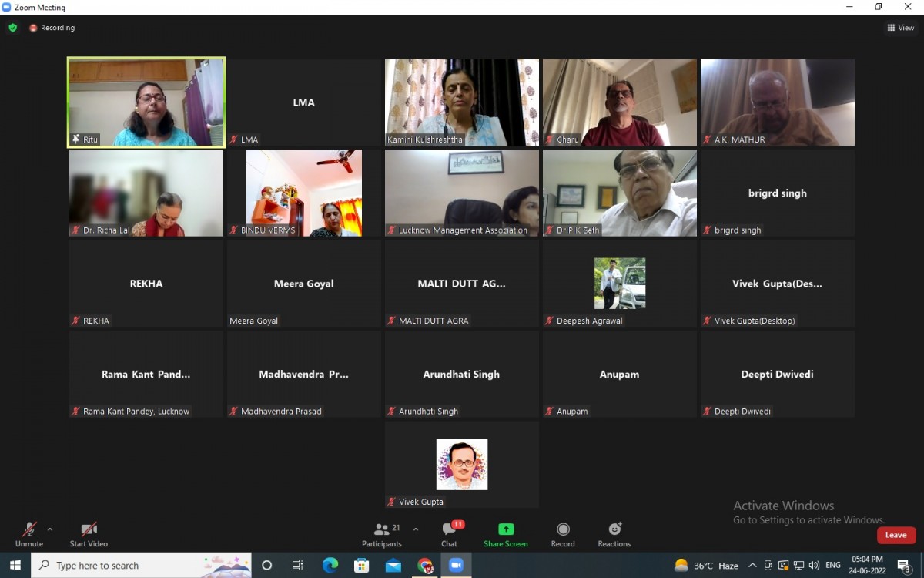Open the volume control in tray
The height and width of the screenshot is (578, 924).
[x=815, y=565]
